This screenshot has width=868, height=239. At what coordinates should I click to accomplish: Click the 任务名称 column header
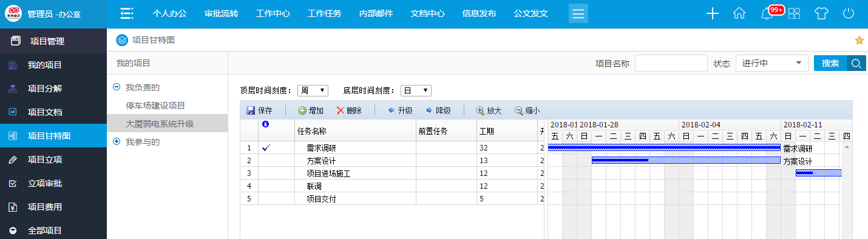click(x=355, y=130)
